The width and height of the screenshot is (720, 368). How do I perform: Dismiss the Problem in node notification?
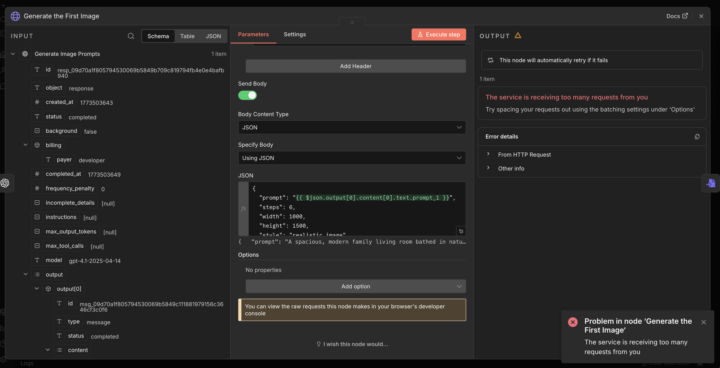(x=703, y=322)
